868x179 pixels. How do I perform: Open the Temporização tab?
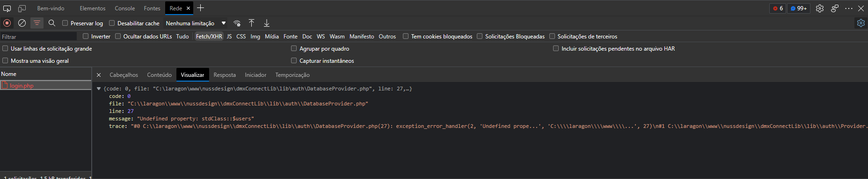[292, 75]
